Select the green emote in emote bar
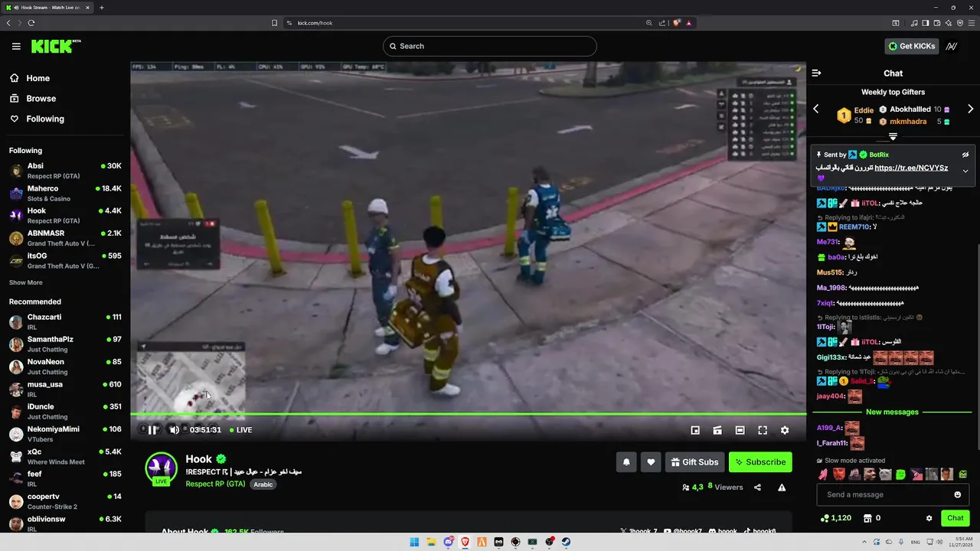The image size is (980, 551). 900,474
